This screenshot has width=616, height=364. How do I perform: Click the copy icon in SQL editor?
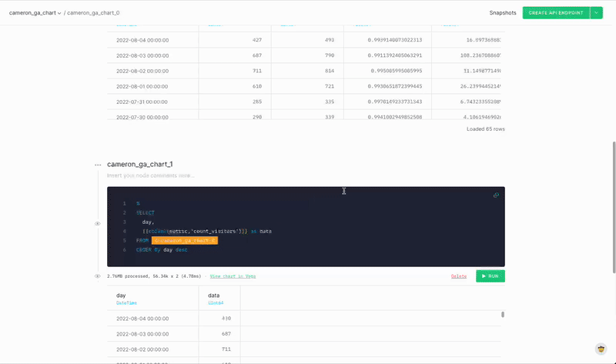click(496, 195)
